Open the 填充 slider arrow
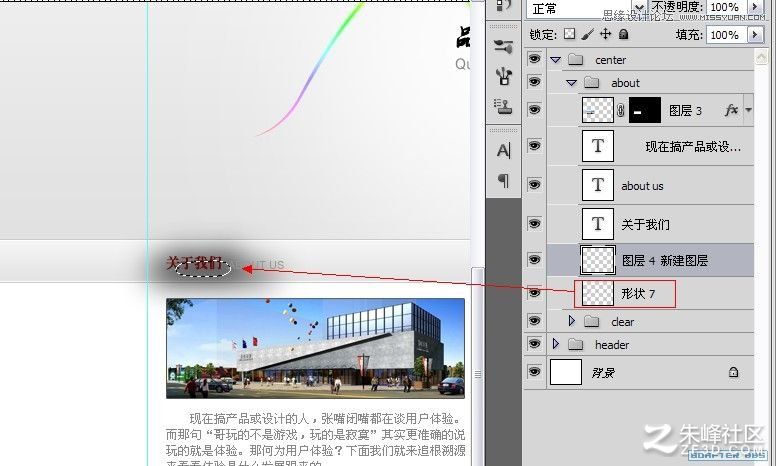776x466 pixels. click(755, 35)
